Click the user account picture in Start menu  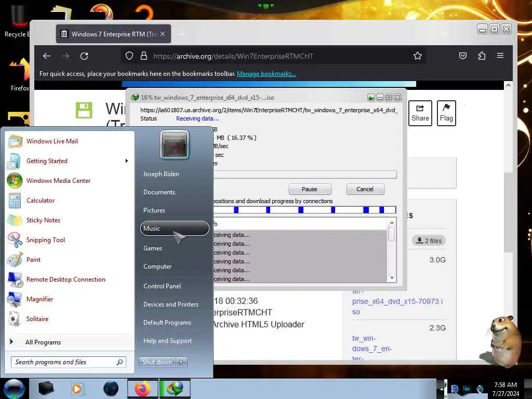(x=175, y=144)
